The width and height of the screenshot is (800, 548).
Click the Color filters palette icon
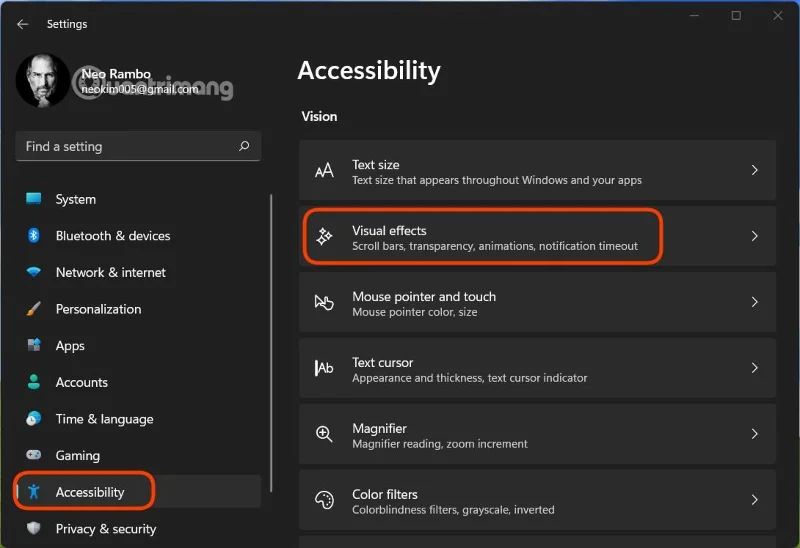(x=324, y=500)
